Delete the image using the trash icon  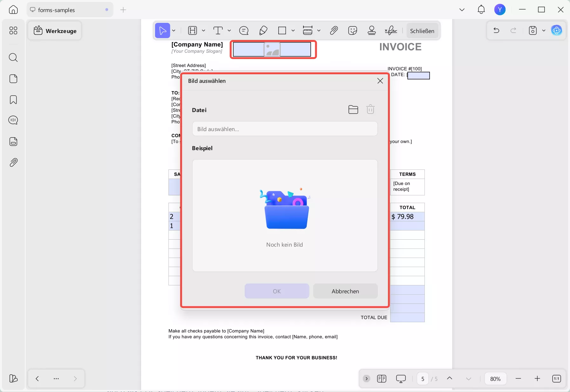(370, 109)
